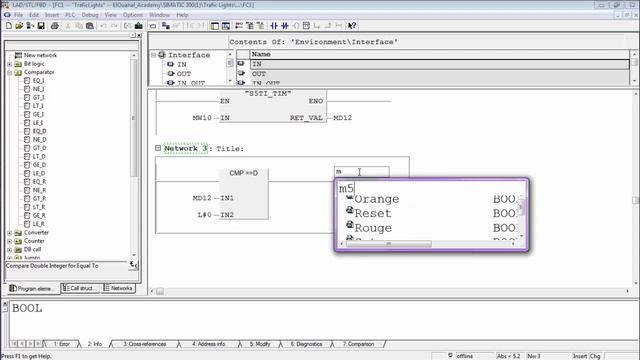Expand the Bit logic folder
This screenshot has width=640, height=360.
click(x=10, y=64)
